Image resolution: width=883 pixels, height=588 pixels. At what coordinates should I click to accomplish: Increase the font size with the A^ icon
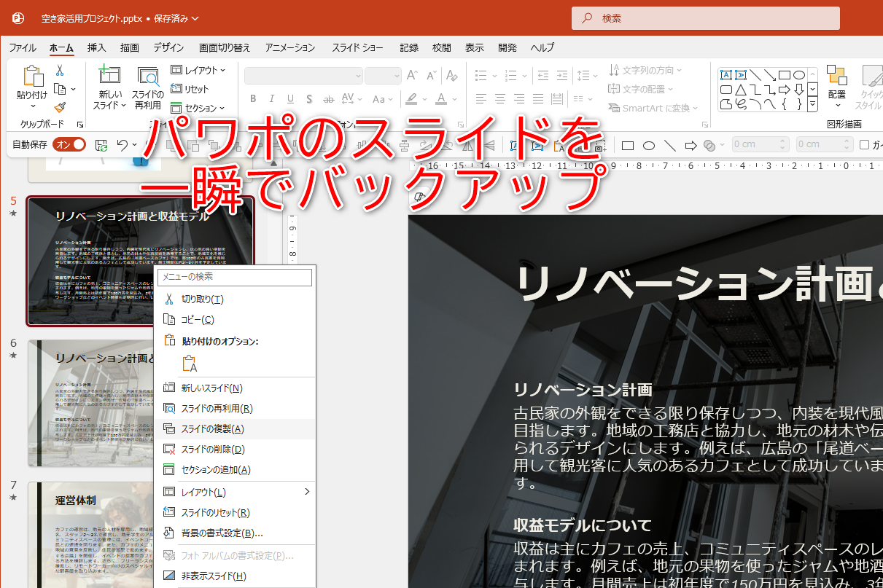point(412,74)
